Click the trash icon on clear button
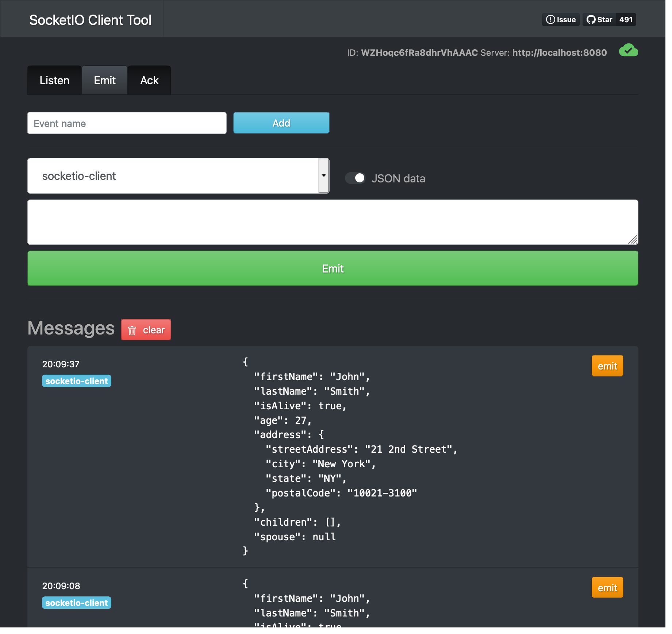Image resolution: width=672 pixels, height=634 pixels. point(132,330)
